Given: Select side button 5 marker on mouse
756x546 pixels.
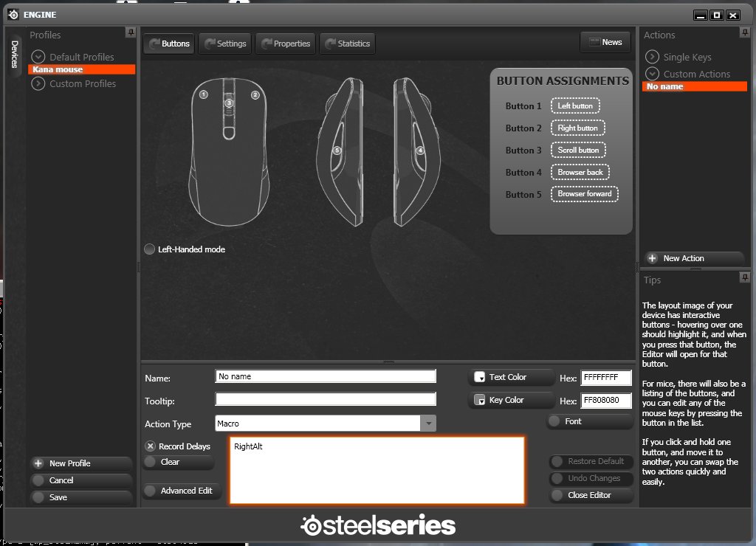Looking at the screenshot, I should [337, 151].
